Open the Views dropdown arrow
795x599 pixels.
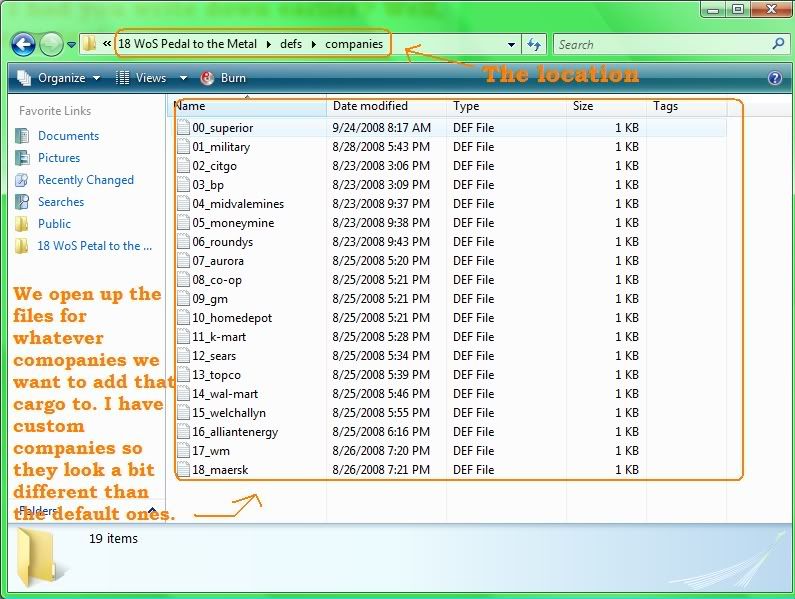(x=183, y=78)
